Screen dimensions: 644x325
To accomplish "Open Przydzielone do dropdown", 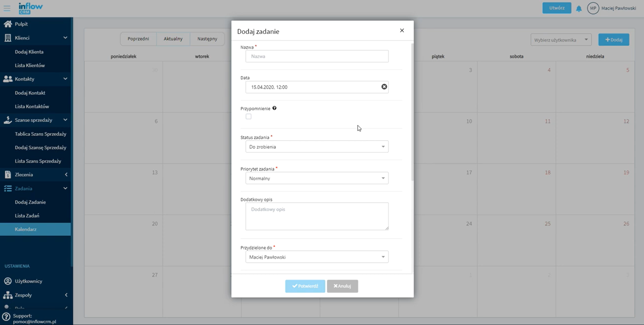I will coord(317,257).
